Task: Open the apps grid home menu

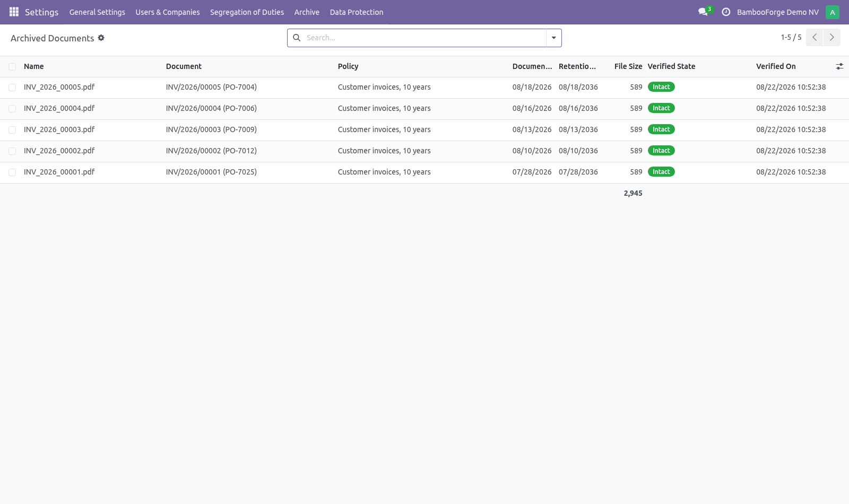Action: pos(14,12)
